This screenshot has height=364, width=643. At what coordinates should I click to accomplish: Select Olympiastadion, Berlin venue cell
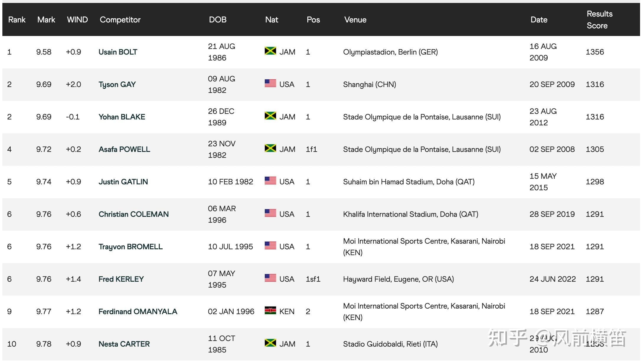[x=390, y=52]
